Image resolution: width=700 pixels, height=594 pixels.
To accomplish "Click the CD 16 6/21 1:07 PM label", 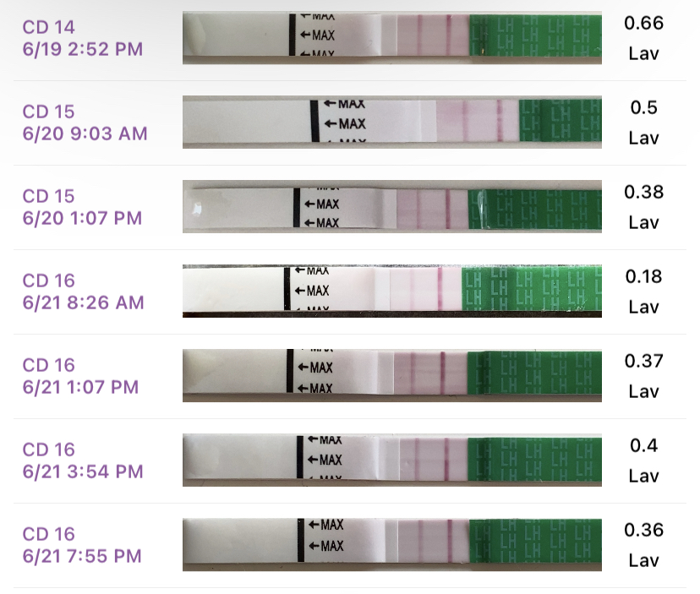I will [80, 376].
